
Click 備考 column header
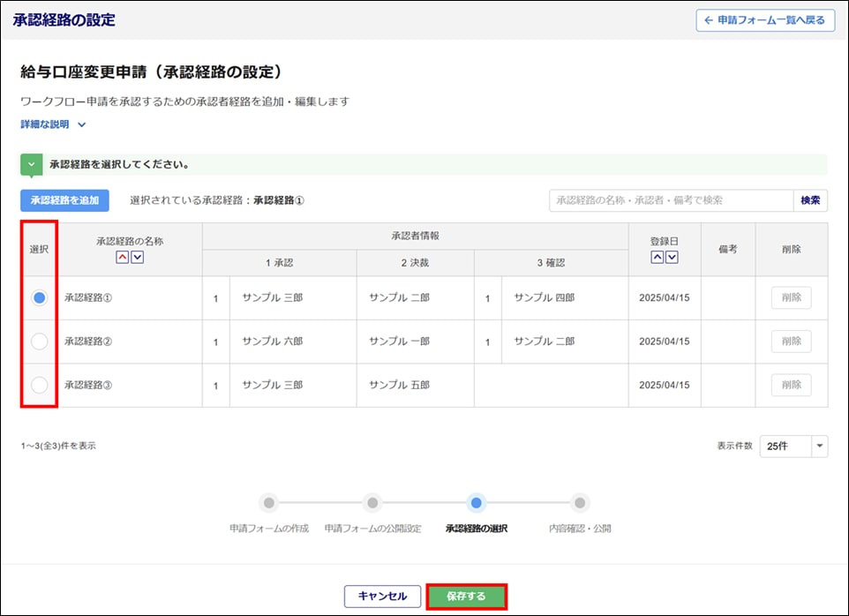(x=728, y=249)
